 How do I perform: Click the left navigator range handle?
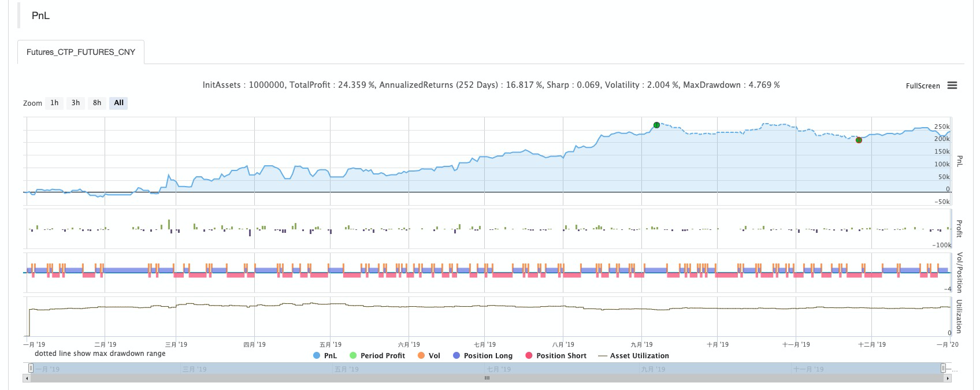[x=31, y=368]
